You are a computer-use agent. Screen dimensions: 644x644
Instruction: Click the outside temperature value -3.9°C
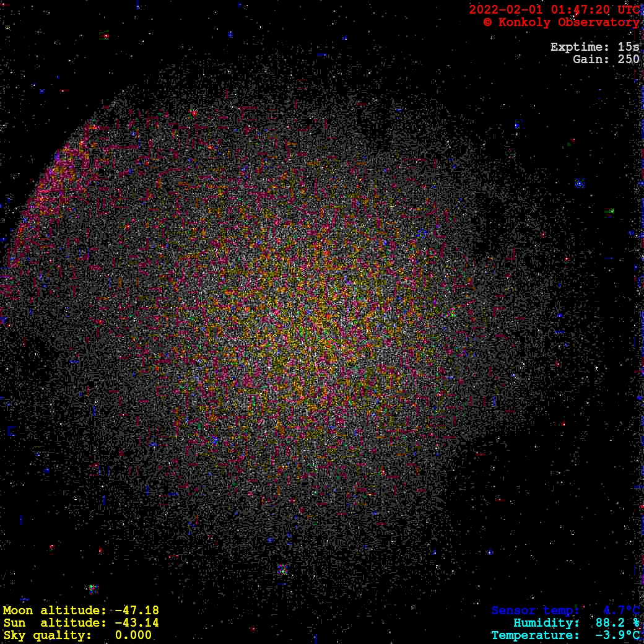coord(617,635)
